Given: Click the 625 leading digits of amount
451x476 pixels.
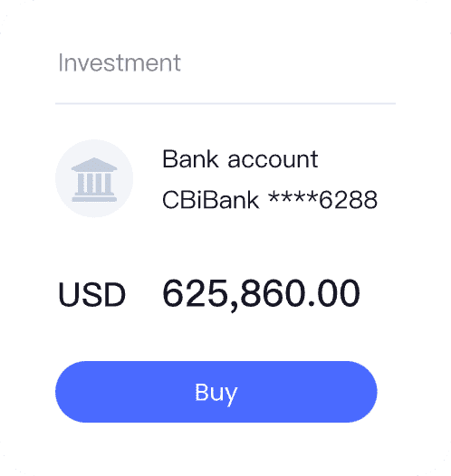Looking at the screenshot, I should click(x=196, y=293).
